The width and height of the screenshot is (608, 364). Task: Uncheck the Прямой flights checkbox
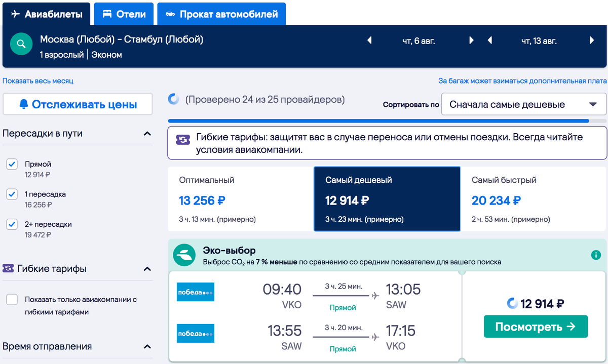pyautogui.click(x=12, y=164)
